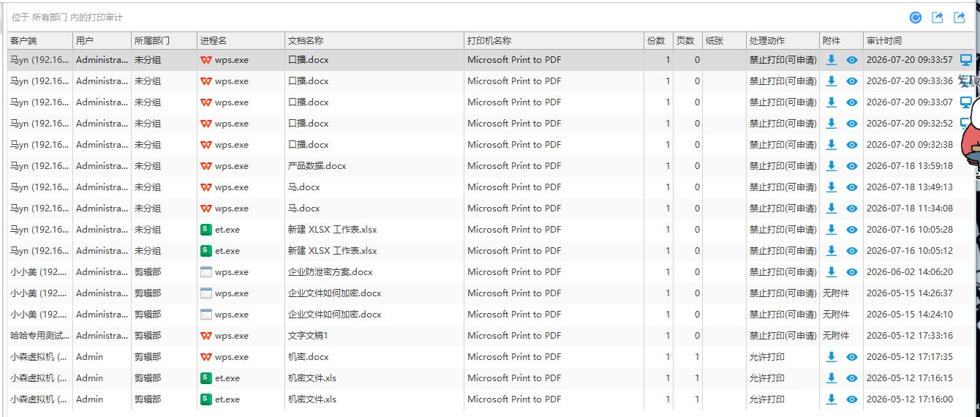Click 禁止打印(可申请) in 13:49:13 row

coord(783,187)
